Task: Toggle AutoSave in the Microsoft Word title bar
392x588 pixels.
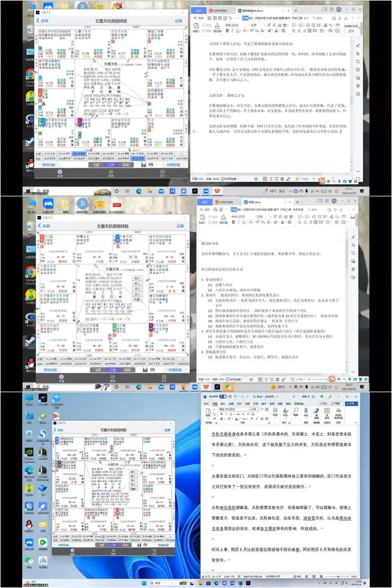Action: (x=222, y=396)
